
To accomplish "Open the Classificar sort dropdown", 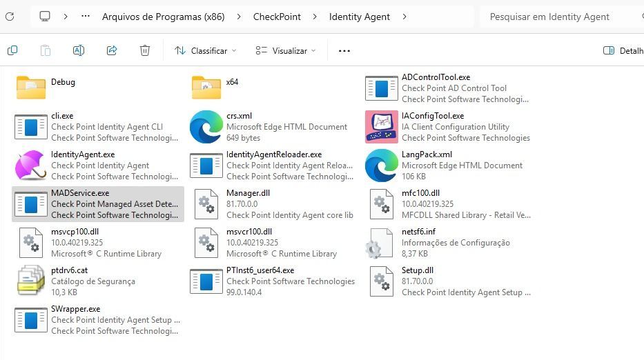I will [x=205, y=50].
